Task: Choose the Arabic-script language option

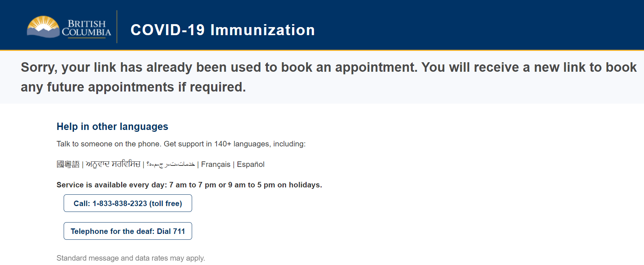Action: tap(171, 164)
